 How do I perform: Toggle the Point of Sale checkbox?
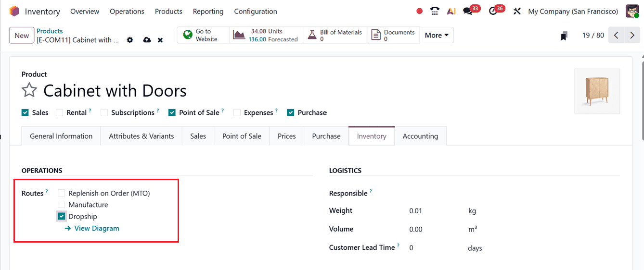172,112
